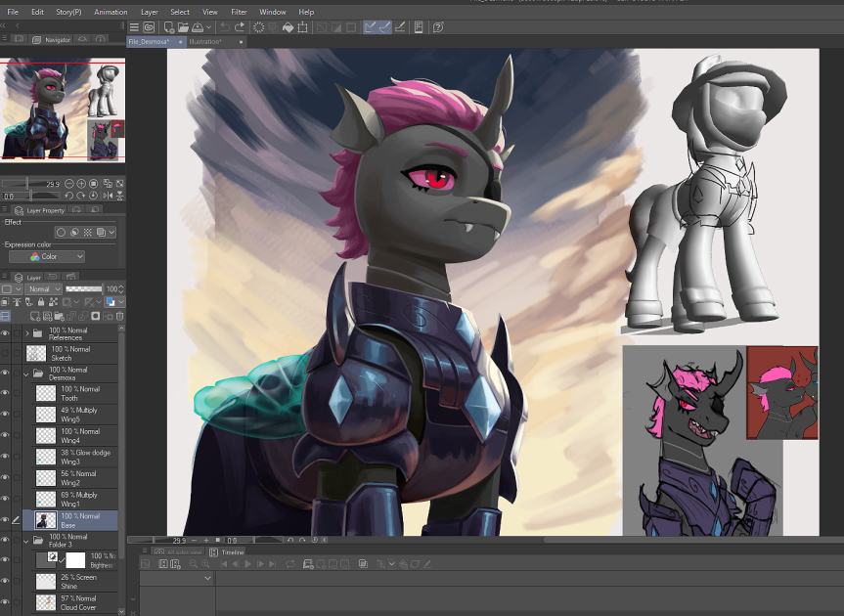Screen dimensions: 844x616
Task: Toggle Lock transparent pixels icon
Action: pos(53,302)
